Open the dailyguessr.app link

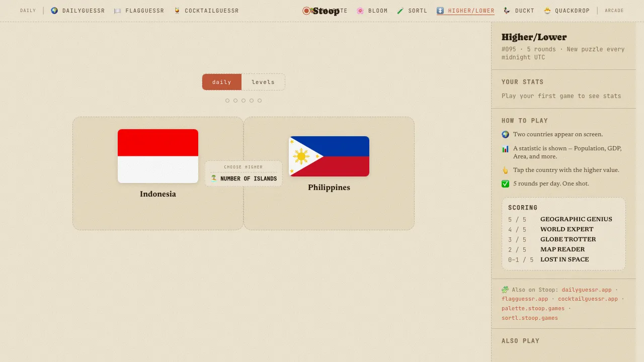pyautogui.click(x=587, y=290)
